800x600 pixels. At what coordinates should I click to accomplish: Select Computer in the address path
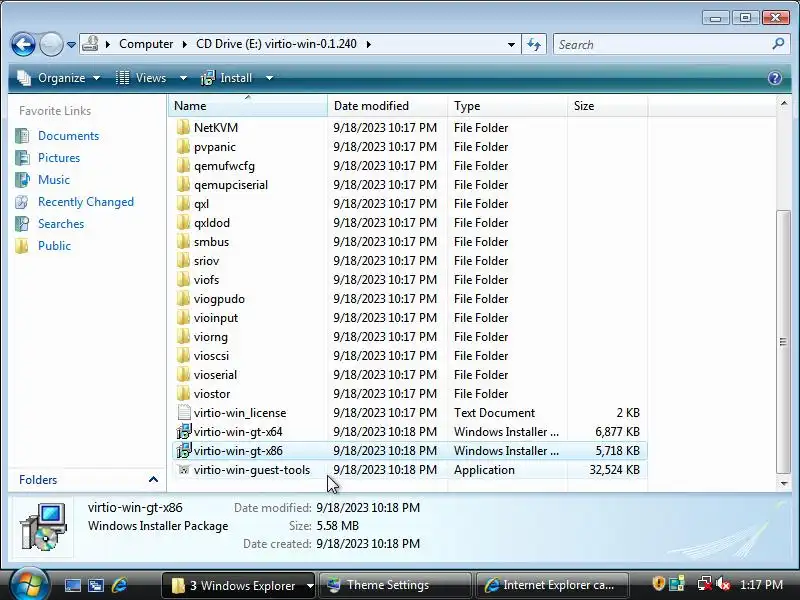[x=146, y=44]
